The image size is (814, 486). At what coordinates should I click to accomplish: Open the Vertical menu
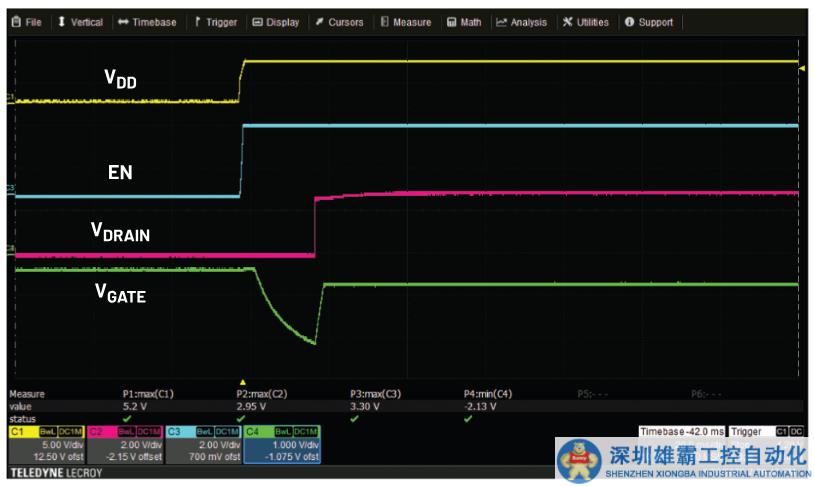[80, 22]
